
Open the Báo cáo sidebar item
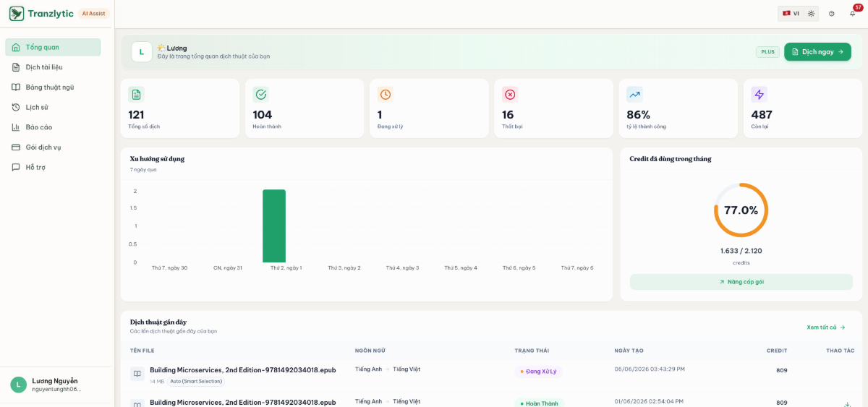click(53, 127)
